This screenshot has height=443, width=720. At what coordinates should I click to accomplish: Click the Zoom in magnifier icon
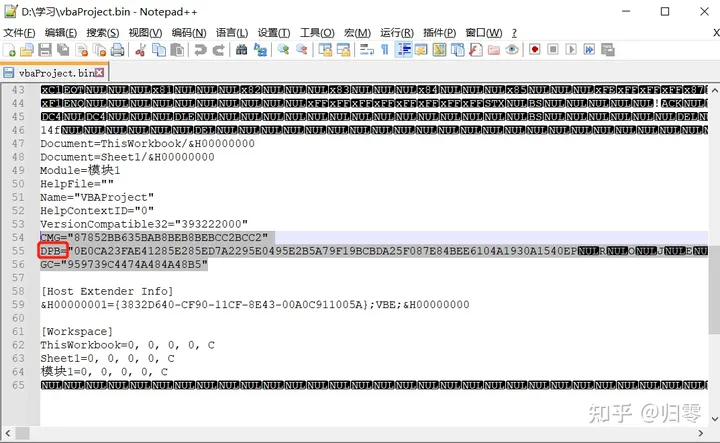point(283,50)
